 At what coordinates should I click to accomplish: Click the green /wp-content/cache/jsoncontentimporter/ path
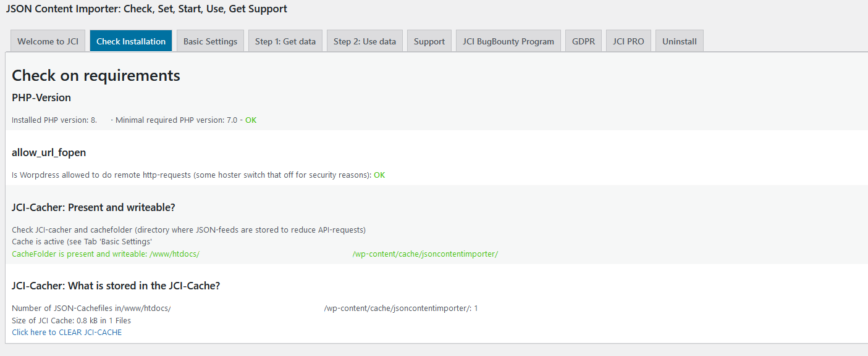[425, 254]
